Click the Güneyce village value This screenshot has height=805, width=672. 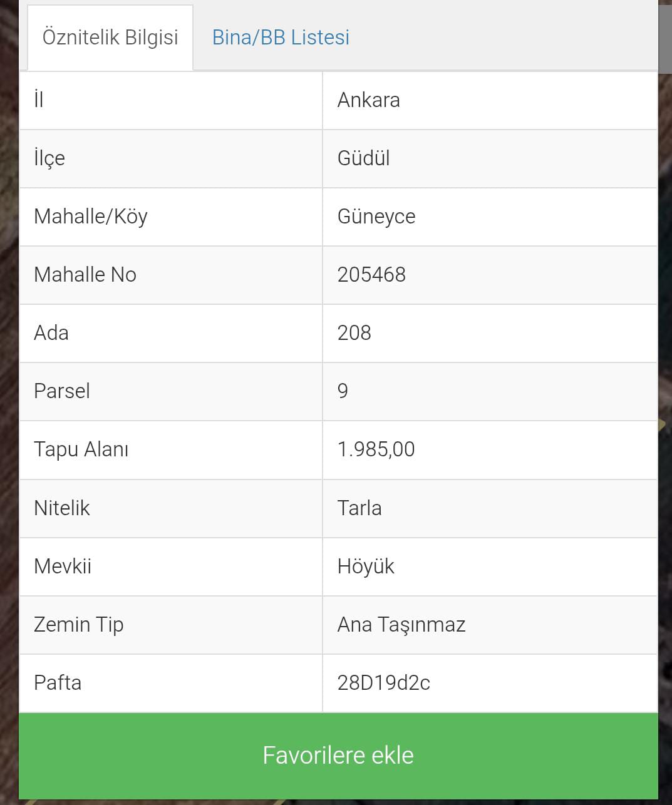[x=490, y=217]
